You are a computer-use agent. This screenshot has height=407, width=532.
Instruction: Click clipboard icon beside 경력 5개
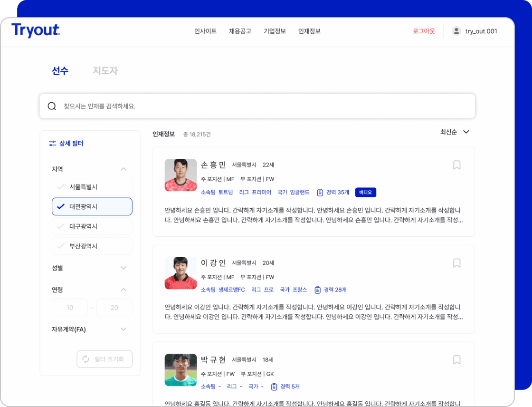(x=274, y=387)
